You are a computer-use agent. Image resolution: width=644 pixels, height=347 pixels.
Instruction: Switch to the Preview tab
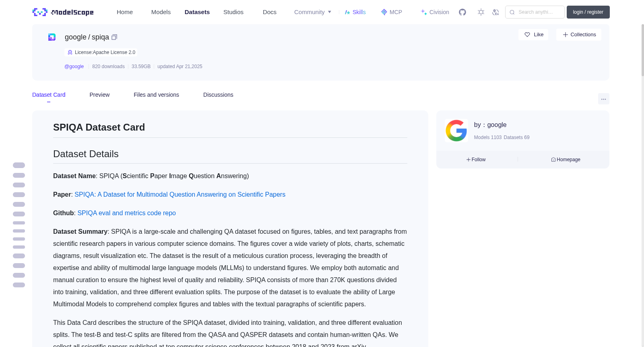(99, 95)
